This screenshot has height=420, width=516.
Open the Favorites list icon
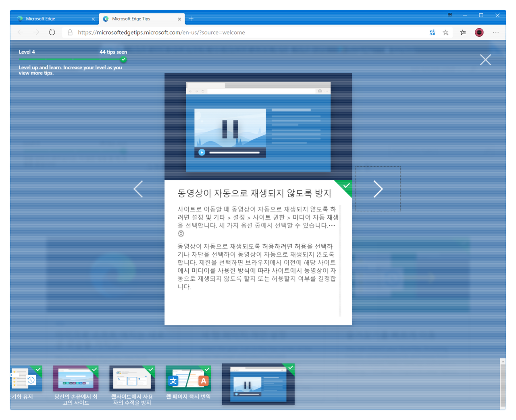click(463, 33)
